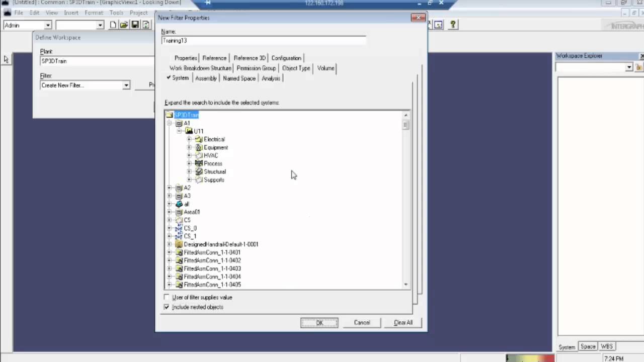This screenshot has height=362, width=644.
Task: Open the Admin permission group dropdown
Action: click(48, 25)
